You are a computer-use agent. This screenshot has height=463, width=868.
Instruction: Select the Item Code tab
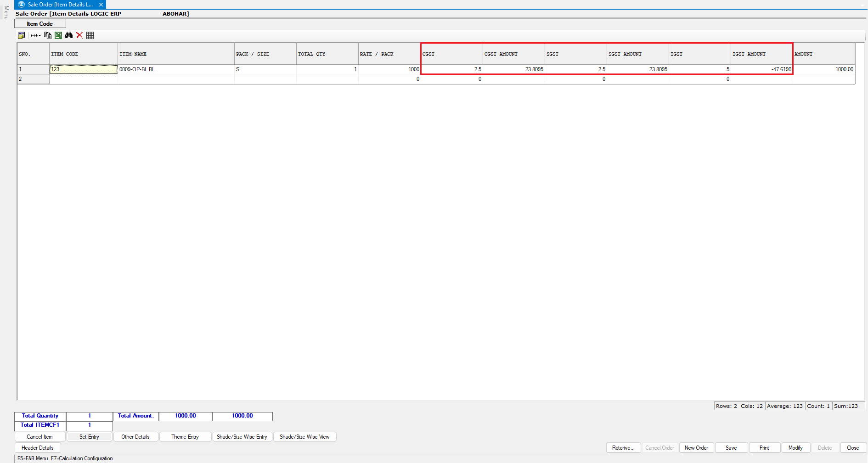tap(40, 24)
